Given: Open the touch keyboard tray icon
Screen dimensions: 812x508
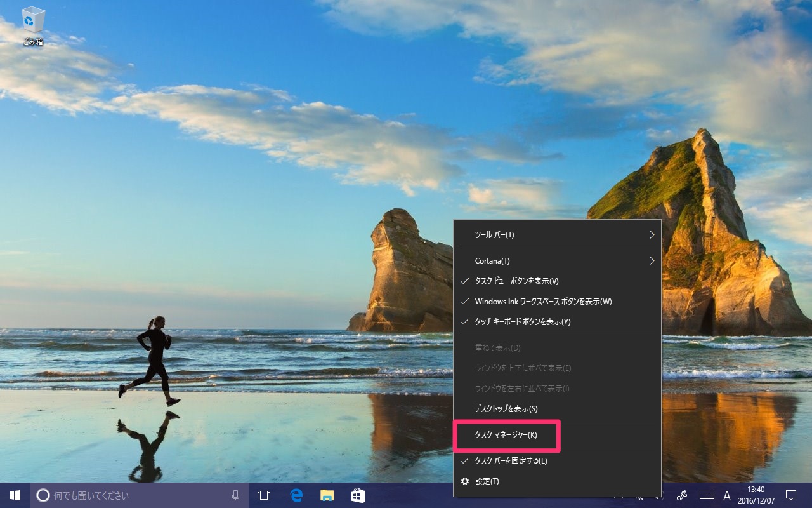Looking at the screenshot, I should pos(707,495).
